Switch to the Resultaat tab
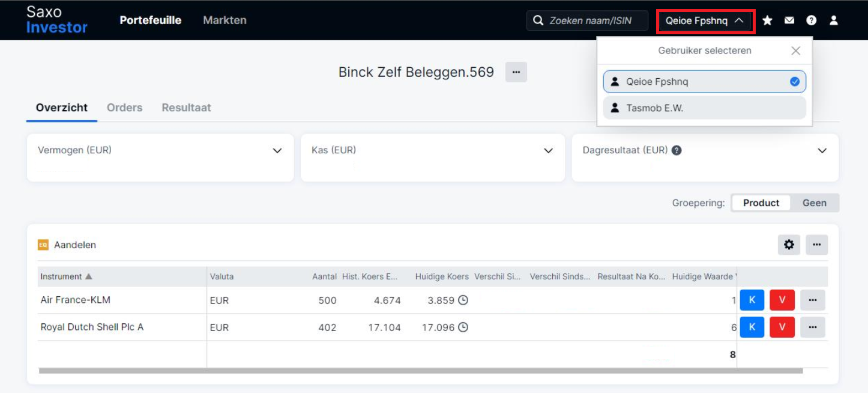This screenshot has height=393, width=868. [x=186, y=108]
